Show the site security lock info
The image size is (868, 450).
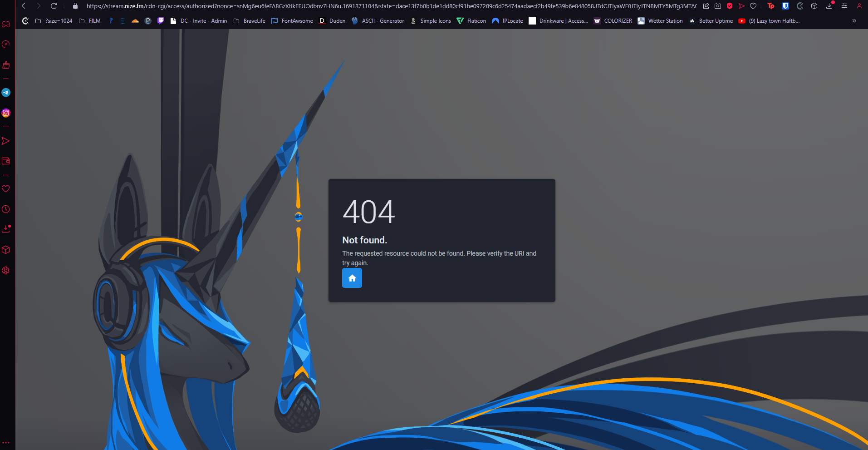coord(75,6)
